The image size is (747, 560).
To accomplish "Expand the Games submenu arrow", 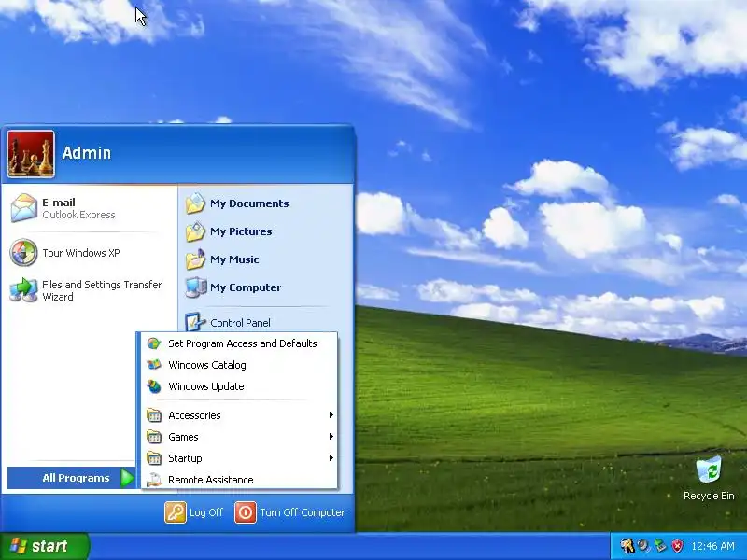I will point(331,437).
